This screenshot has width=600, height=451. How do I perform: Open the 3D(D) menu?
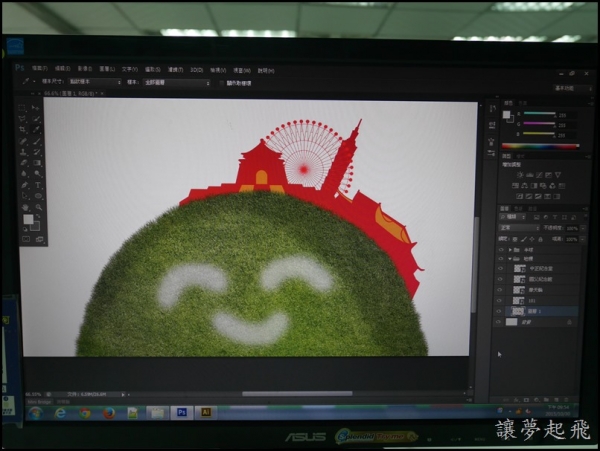point(197,70)
